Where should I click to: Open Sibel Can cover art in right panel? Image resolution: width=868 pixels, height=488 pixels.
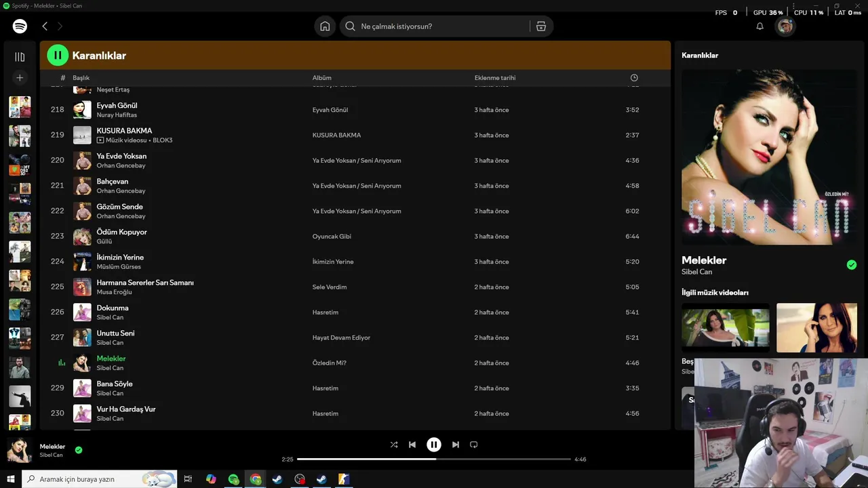tap(769, 157)
